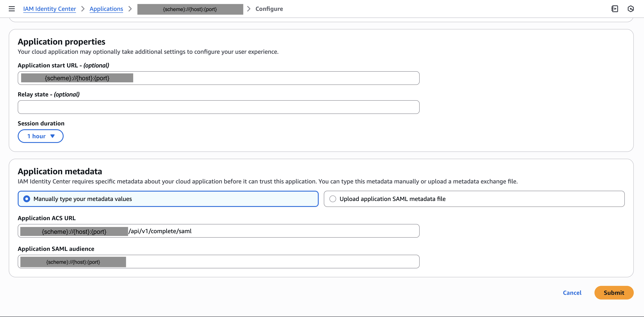The width and height of the screenshot is (644, 317).
Task: Select Upload application SAML metadata file
Action: [474, 199]
